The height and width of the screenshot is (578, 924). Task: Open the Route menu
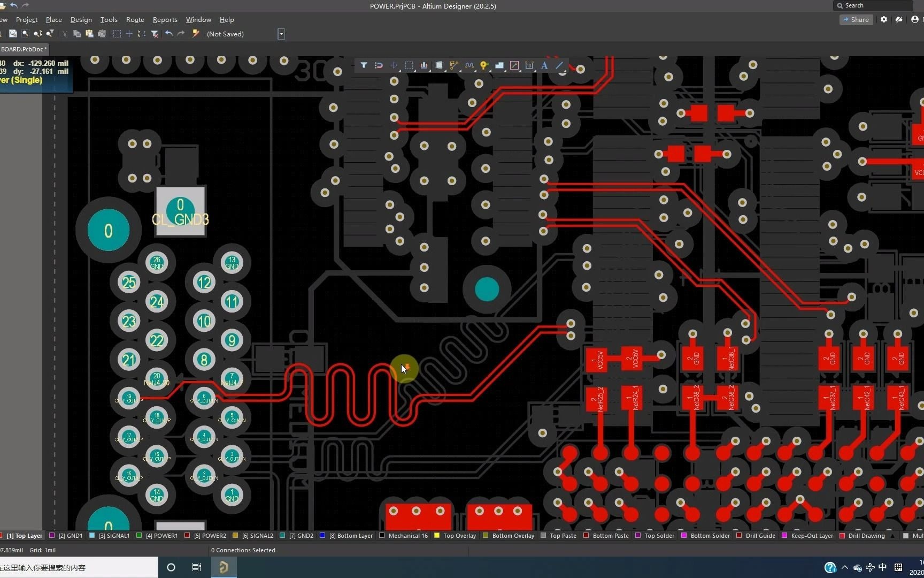coord(135,19)
